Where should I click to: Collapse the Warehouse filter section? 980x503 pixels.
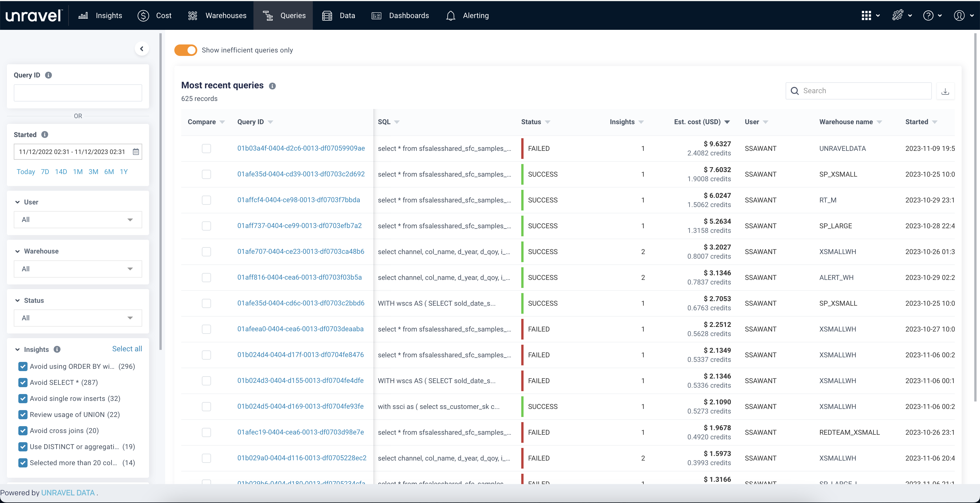click(17, 251)
